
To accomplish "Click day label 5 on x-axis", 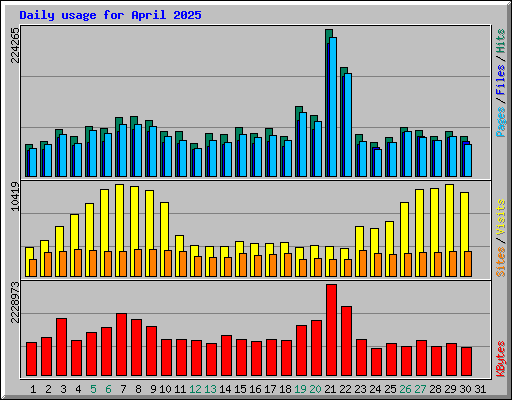I will click(x=93, y=389).
